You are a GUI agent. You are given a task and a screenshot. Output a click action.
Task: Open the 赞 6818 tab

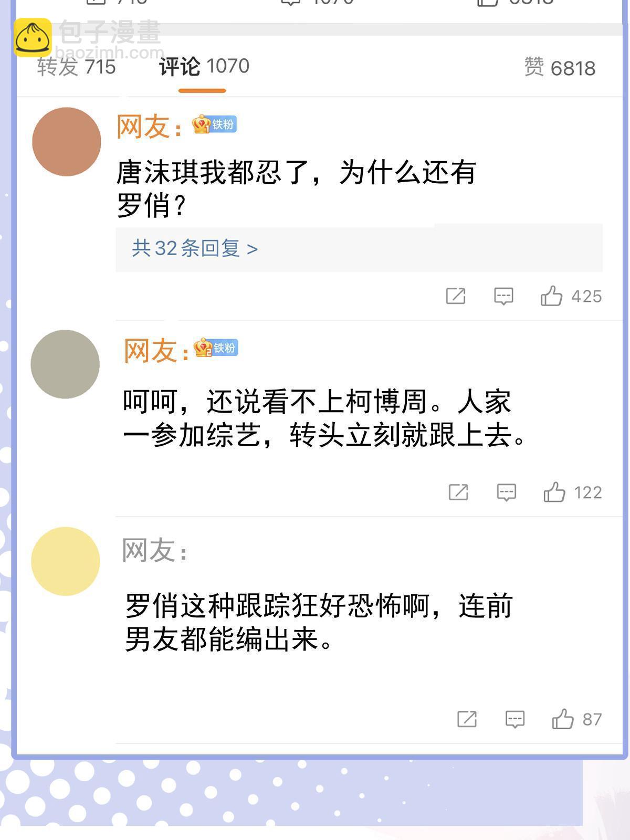[x=560, y=68]
